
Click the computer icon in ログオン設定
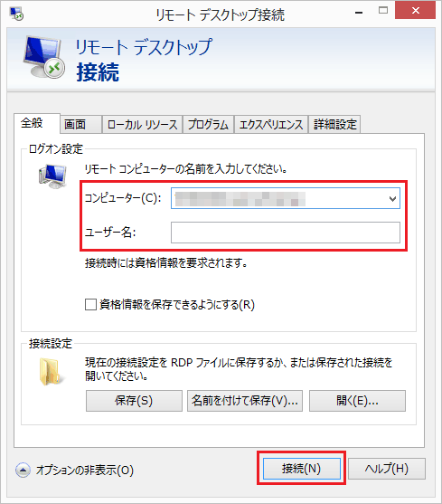point(52,176)
